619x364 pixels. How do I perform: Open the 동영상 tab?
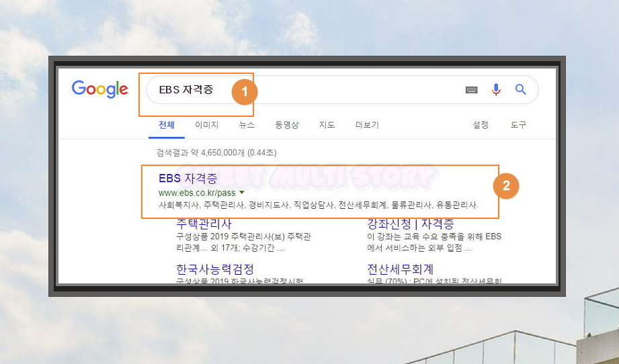287,125
